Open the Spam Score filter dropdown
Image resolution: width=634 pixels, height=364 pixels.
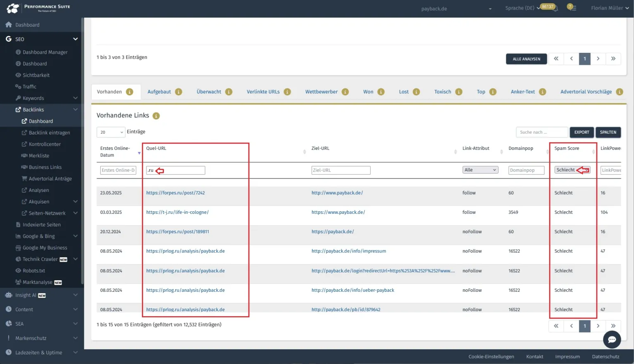point(572,170)
